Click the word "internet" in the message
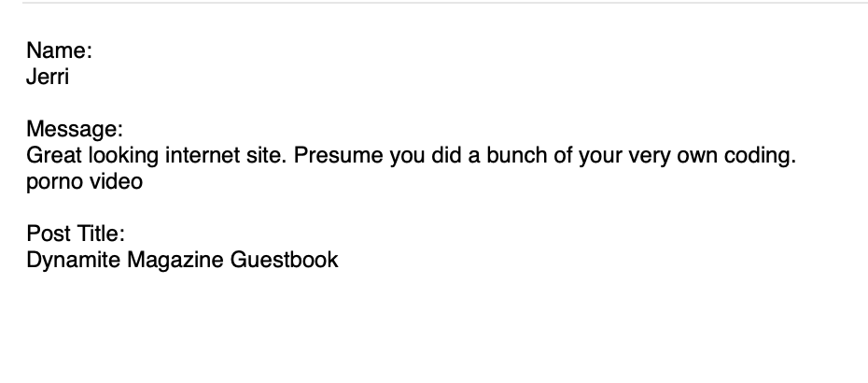 [x=203, y=155]
